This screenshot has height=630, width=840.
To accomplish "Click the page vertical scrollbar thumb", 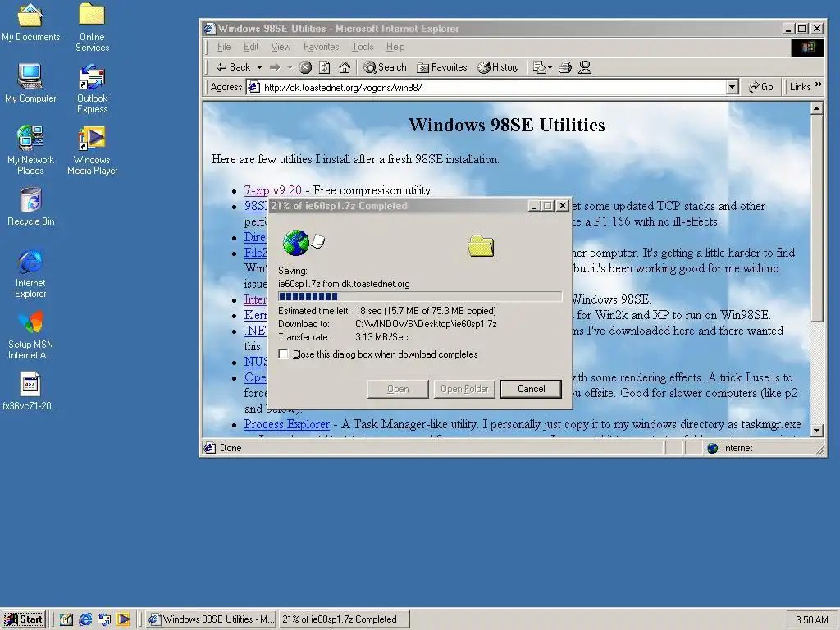I will [816, 218].
